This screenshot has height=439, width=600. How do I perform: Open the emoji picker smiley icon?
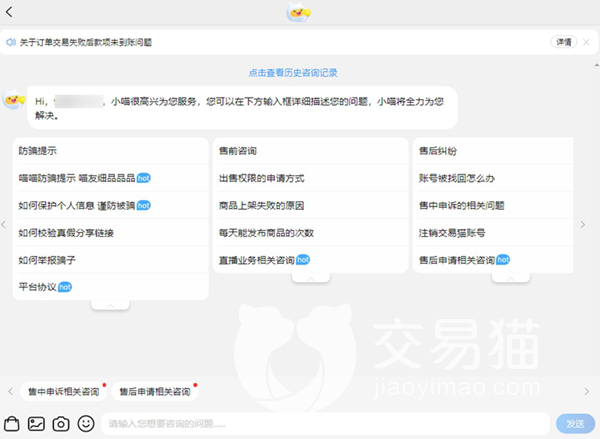coord(86,423)
